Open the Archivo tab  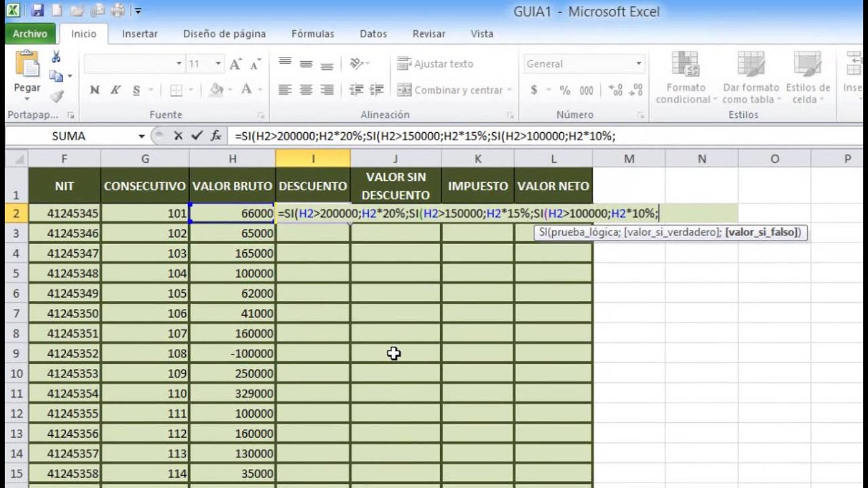click(30, 33)
